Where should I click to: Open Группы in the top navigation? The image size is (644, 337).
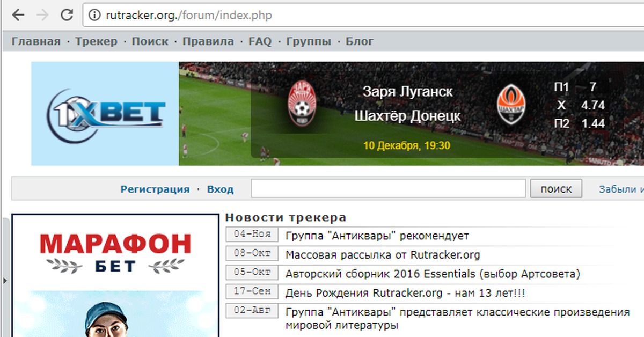(x=309, y=41)
